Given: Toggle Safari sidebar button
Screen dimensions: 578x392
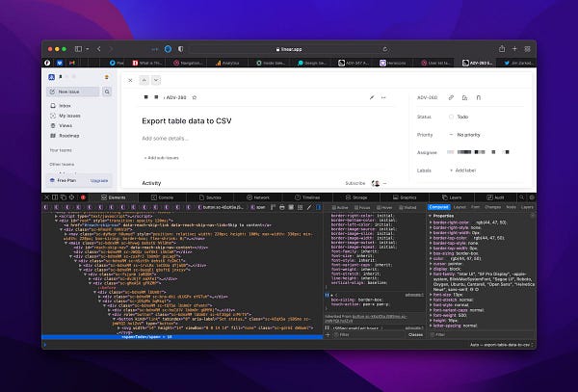Looking at the screenshot, I should [x=78, y=48].
